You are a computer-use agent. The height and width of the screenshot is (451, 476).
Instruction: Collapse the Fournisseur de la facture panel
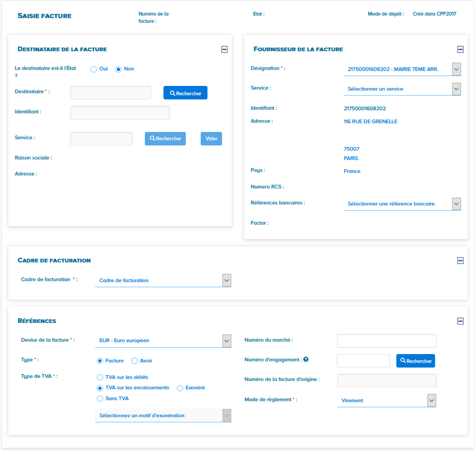point(460,50)
